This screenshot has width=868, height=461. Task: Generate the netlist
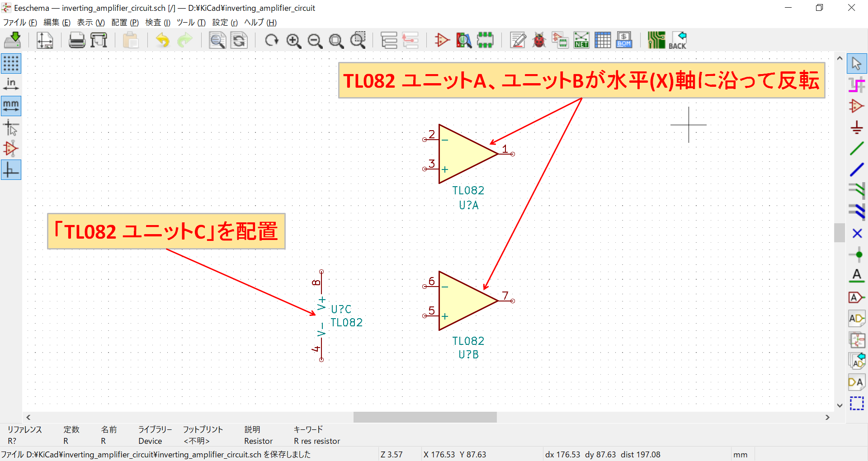pos(581,40)
